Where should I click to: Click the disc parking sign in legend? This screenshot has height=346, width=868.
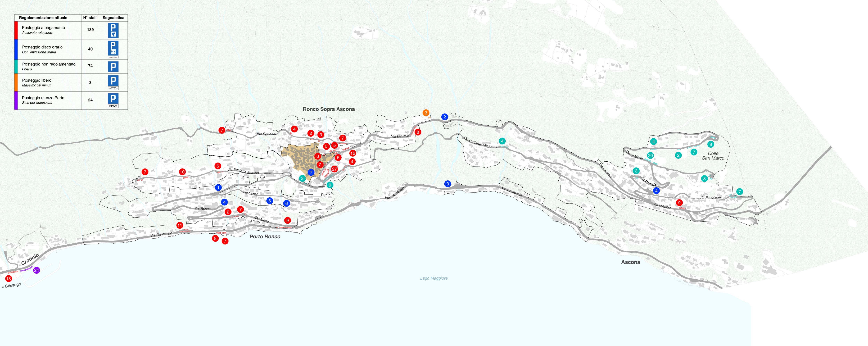pyautogui.click(x=113, y=48)
